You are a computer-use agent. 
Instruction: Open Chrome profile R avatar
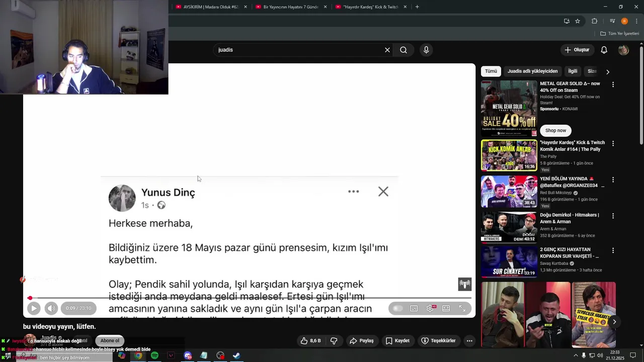point(624,21)
